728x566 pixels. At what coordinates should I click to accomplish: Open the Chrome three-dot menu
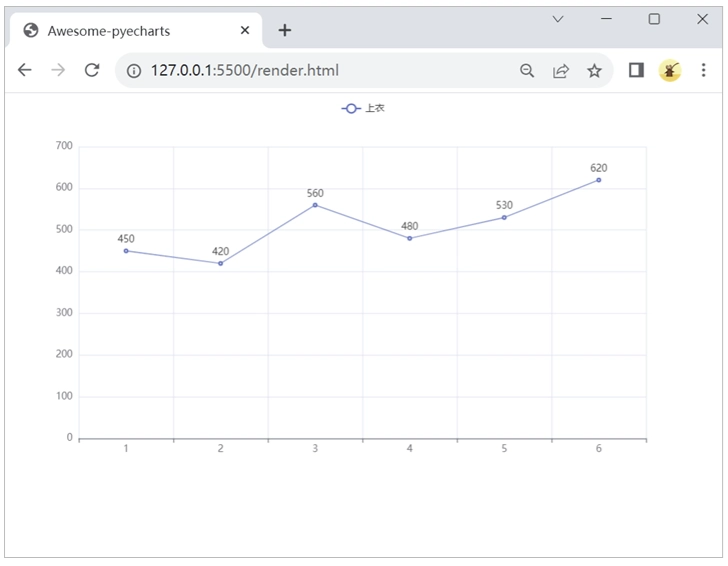[704, 70]
